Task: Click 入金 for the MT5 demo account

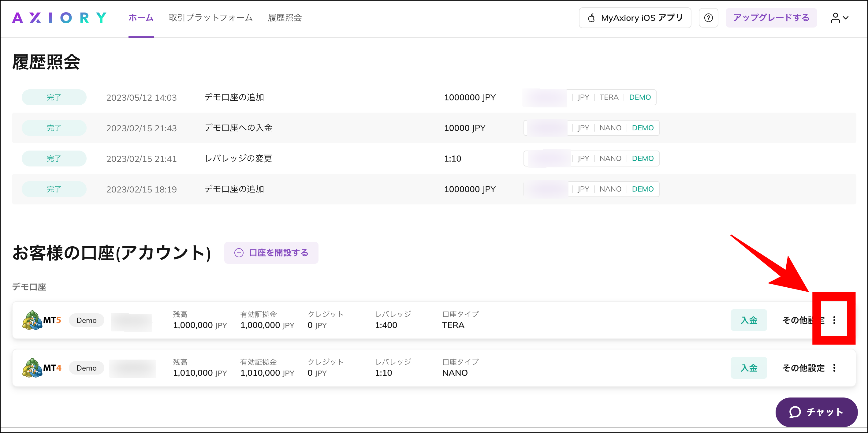Action: [749, 320]
